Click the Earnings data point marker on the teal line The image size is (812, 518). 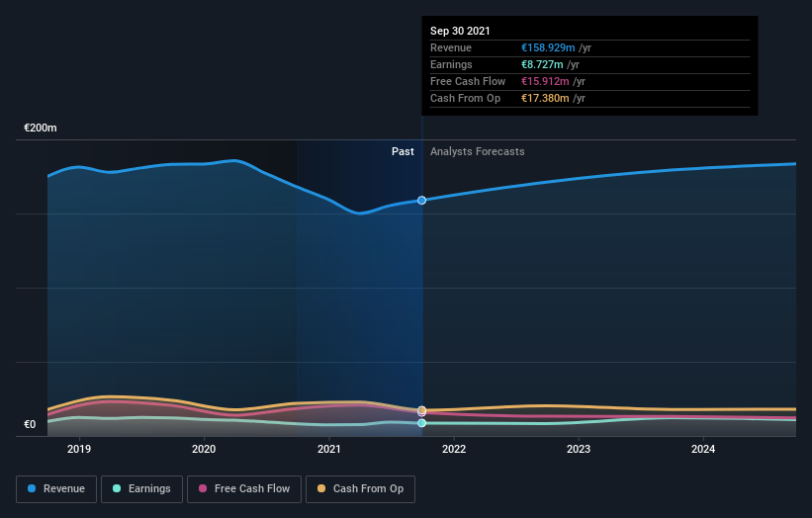(422, 423)
